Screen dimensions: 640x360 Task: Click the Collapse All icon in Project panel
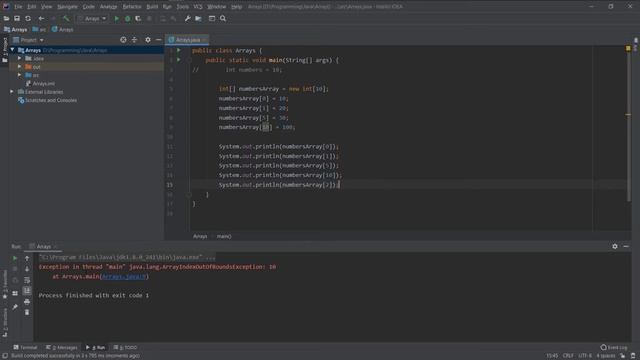(134, 40)
